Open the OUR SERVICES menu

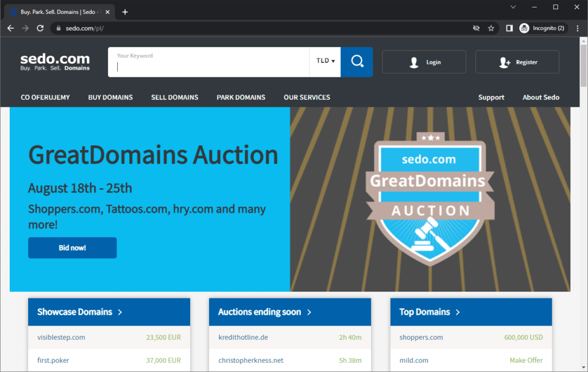[307, 97]
